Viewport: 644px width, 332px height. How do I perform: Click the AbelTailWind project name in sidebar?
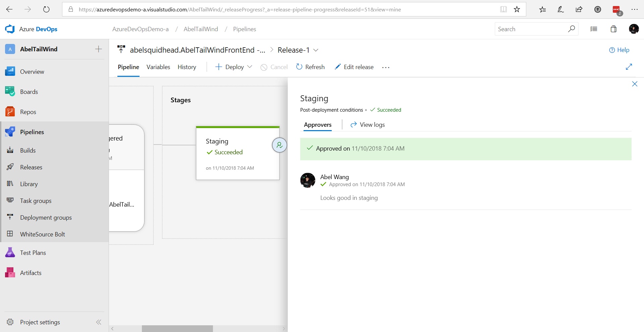point(39,49)
